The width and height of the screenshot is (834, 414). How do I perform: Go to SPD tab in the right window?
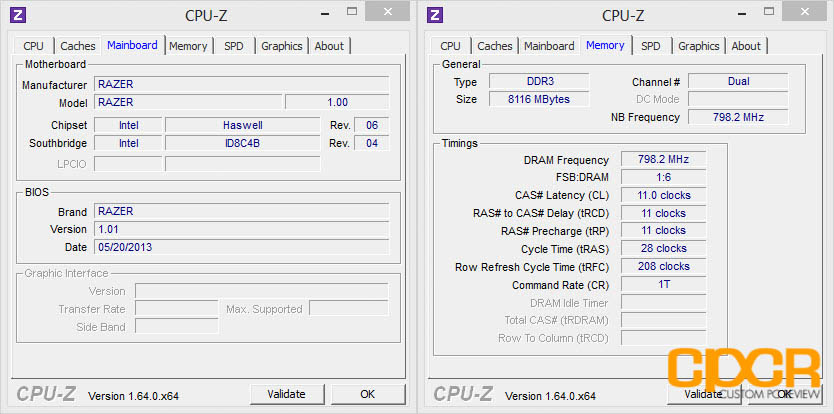(650, 46)
